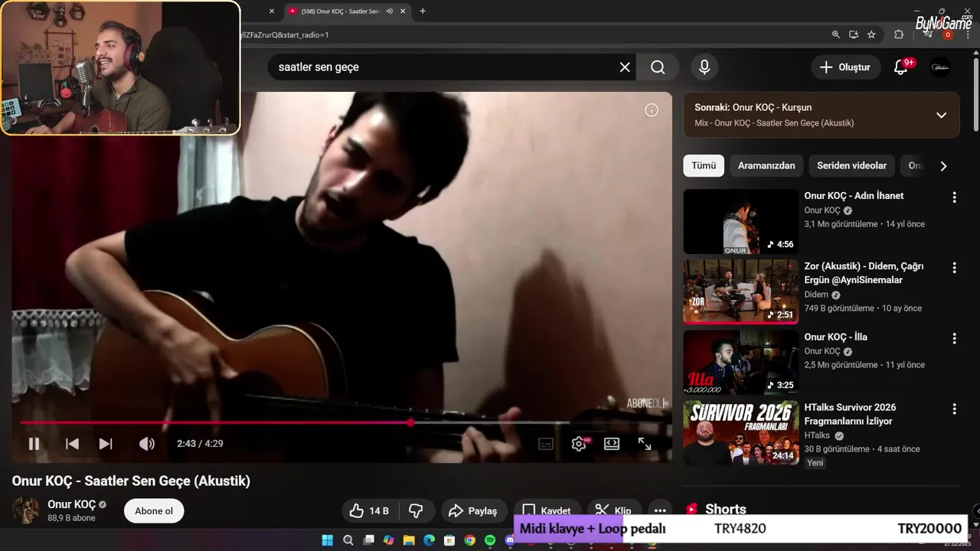Share the video via Paylaş
The image size is (980, 551).
tap(474, 510)
